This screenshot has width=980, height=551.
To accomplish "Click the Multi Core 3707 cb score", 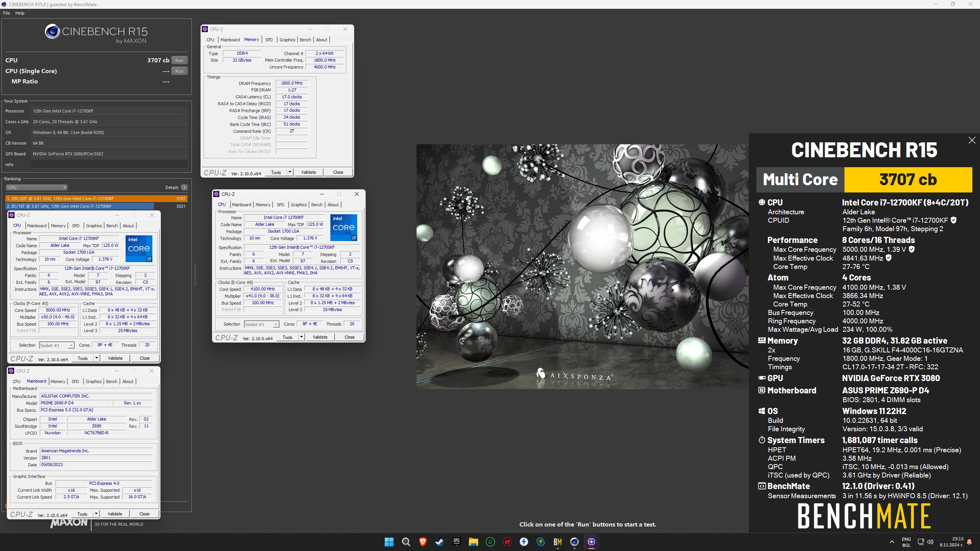I will tap(908, 179).
